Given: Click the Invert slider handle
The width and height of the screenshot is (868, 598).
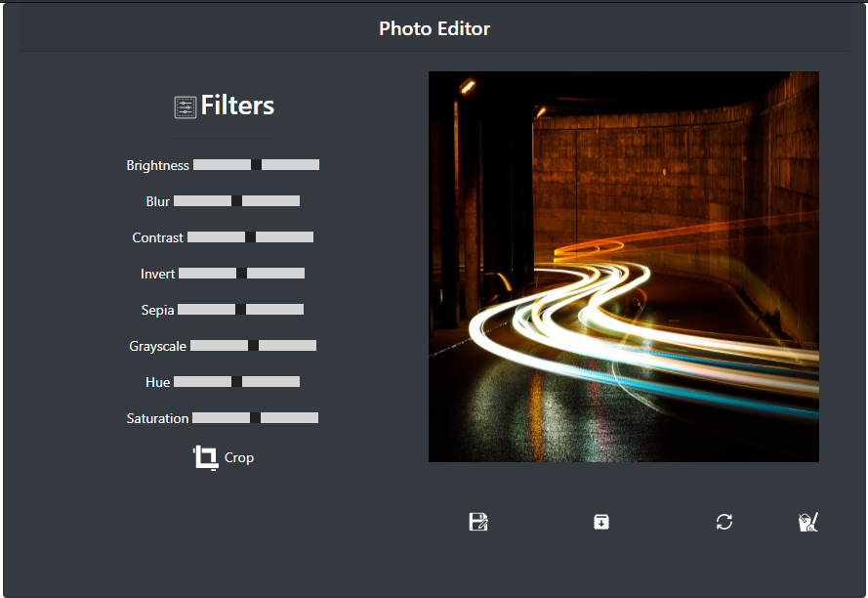Looking at the screenshot, I should point(241,274).
